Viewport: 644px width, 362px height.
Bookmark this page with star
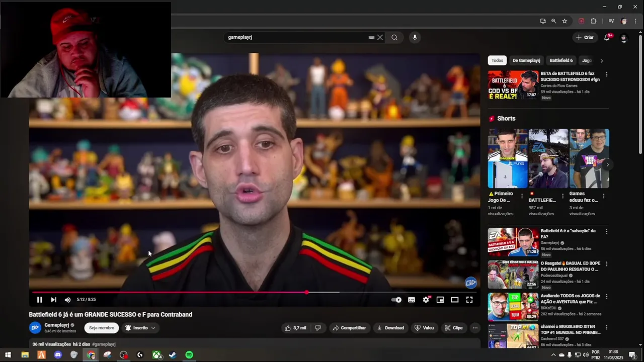(x=565, y=21)
